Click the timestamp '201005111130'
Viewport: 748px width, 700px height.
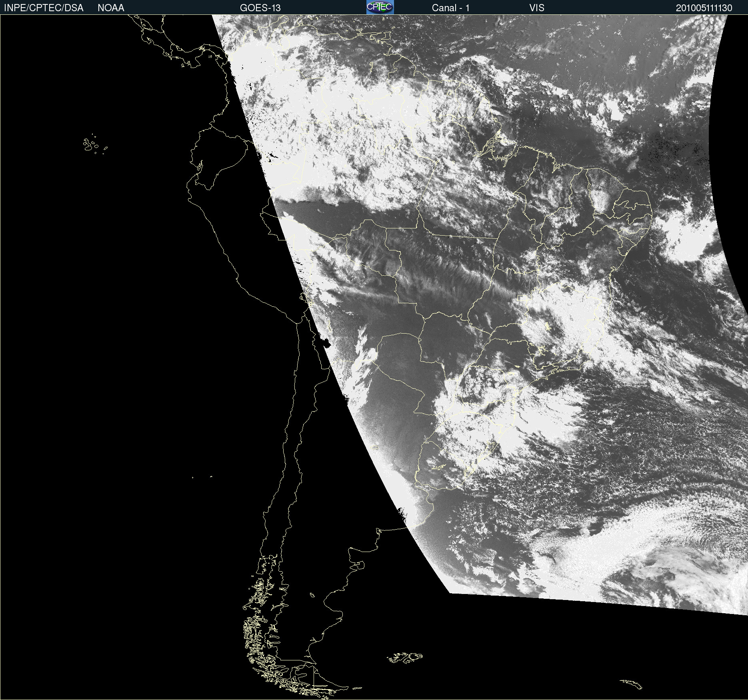coord(704,8)
